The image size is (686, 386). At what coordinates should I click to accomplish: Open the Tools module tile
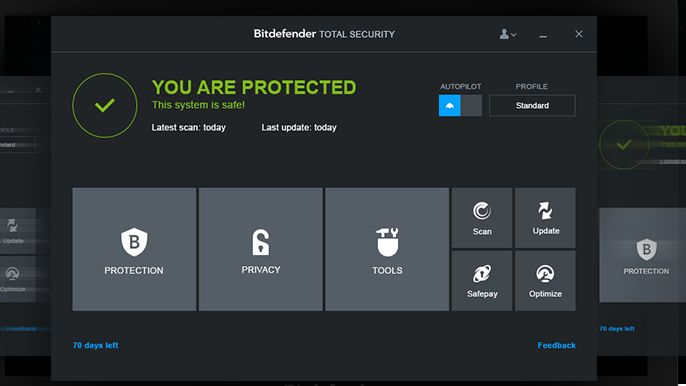point(387,249)
